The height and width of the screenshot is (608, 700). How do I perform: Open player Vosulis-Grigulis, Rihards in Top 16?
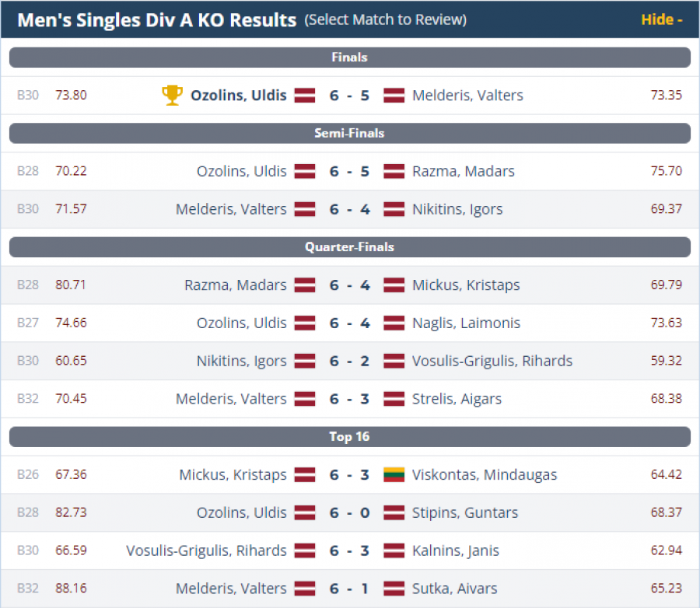pos(206,550)
